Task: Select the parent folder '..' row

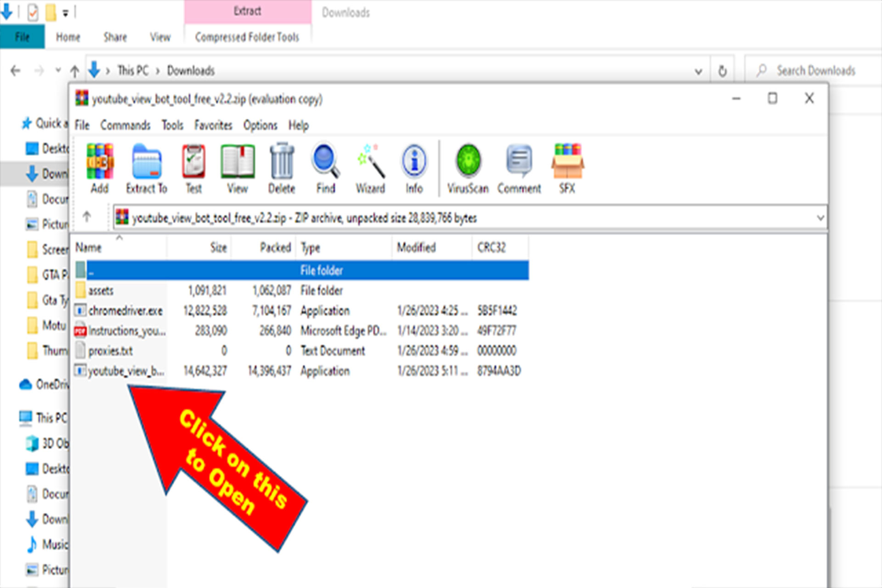Action: (x=301, y=270)
